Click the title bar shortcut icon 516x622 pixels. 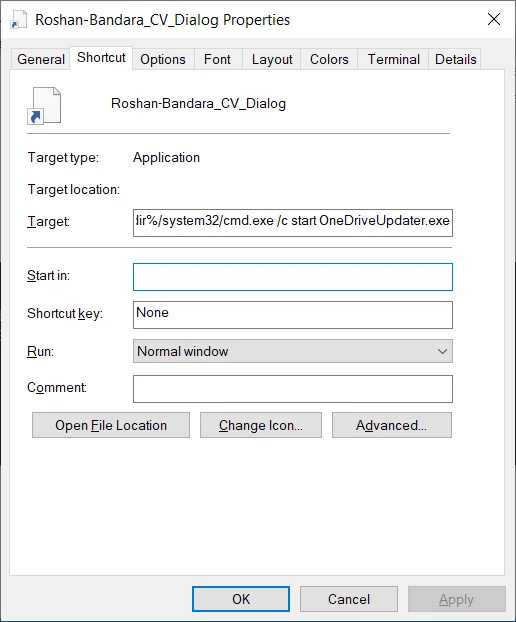(x=19, y=20)
